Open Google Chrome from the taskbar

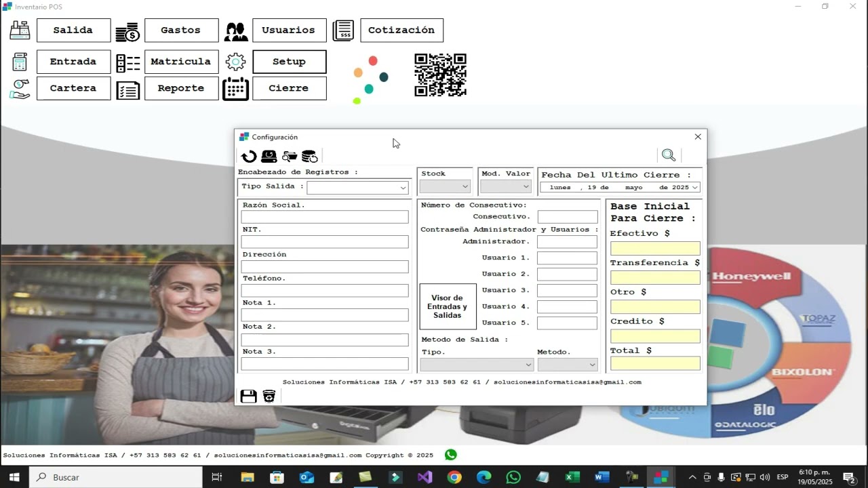(x=454, y=477)
